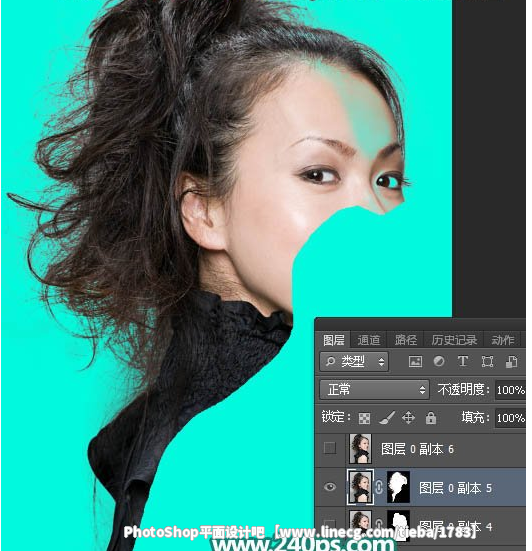This screenshot has width=532, height=551.
Task: Open the 类型 layer filter dropdown
Action: [354, 361]
